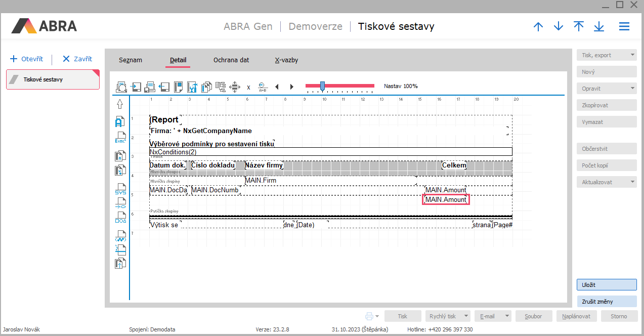Click the page layout icon with blue corner

click(178, 87)
